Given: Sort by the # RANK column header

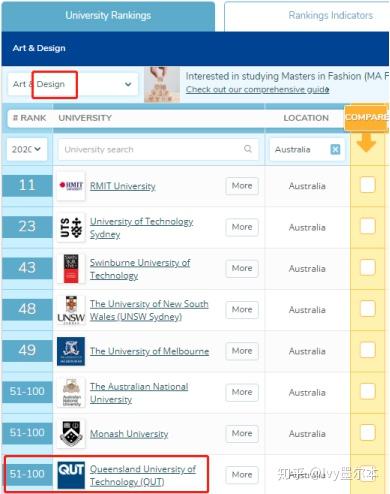Looking at the screenshot, I should (x=29, y=118).
